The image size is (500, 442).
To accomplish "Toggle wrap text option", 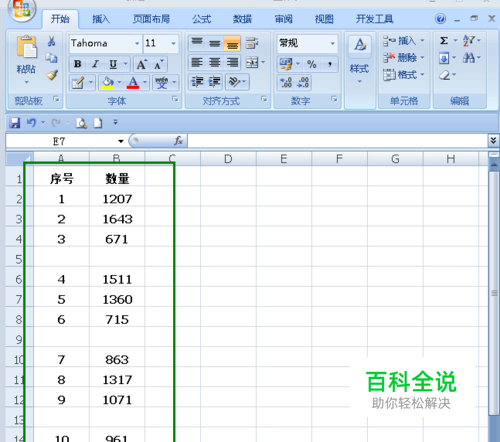I will tap(252, 43).
